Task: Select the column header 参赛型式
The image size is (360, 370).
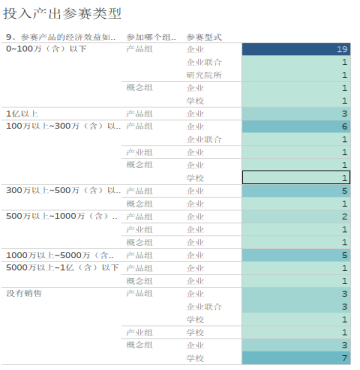Action: point(204,37)
